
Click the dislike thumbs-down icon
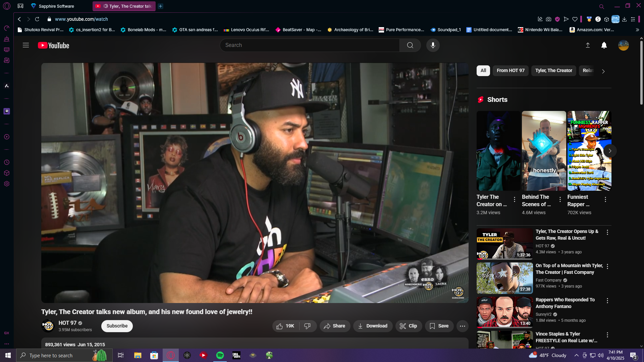[x=307, y=326]
